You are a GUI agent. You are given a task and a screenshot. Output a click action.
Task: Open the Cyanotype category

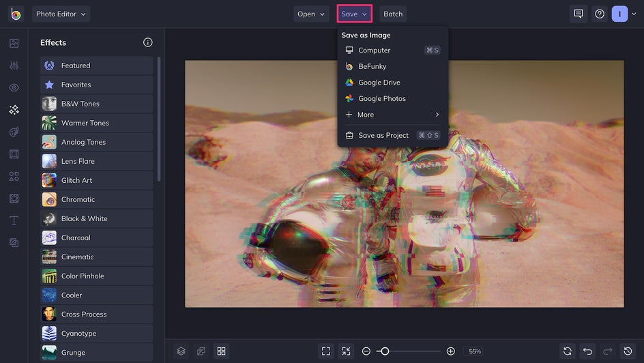[x=96, y=334]
